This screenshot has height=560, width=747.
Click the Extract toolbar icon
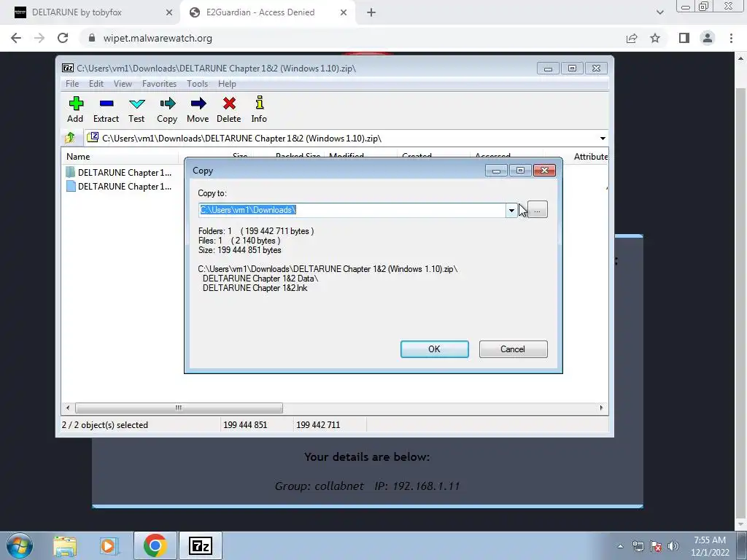pyautogui.click(x=106, y=109)
